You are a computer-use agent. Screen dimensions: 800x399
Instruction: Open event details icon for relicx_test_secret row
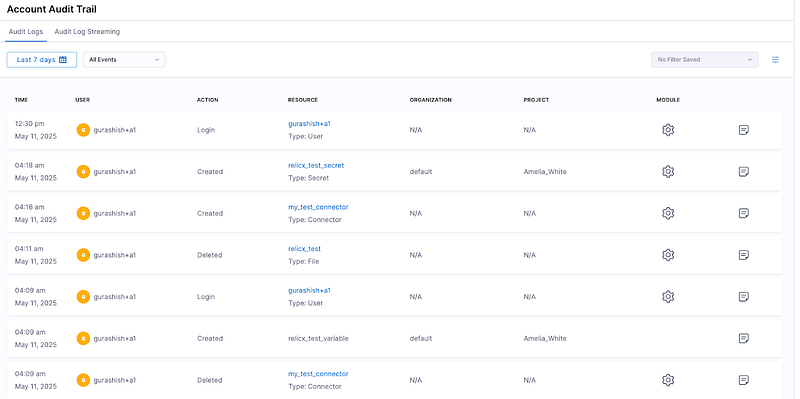(744, 172)
